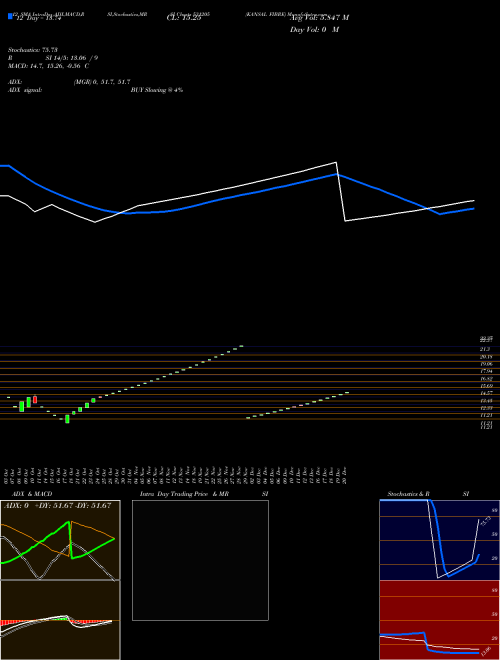Image resolution: width=500 pixels, height=660 pixels.
Task: Click the blue 12 Day SMA legend square
Action: pyautogui.click(x=10, y=17)
